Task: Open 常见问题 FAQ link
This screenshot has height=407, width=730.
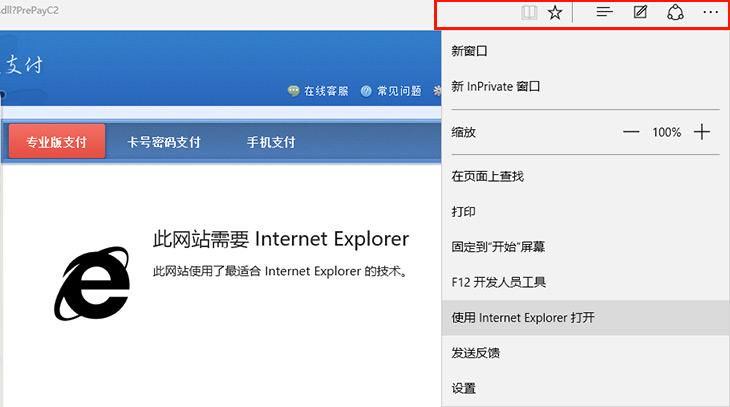Action: pos(391,91)
